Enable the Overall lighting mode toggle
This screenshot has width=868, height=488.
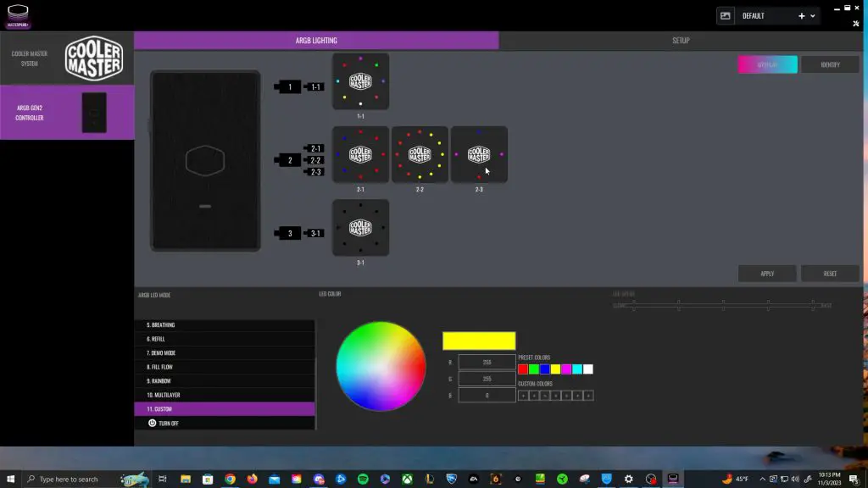[x=767, y=64]
